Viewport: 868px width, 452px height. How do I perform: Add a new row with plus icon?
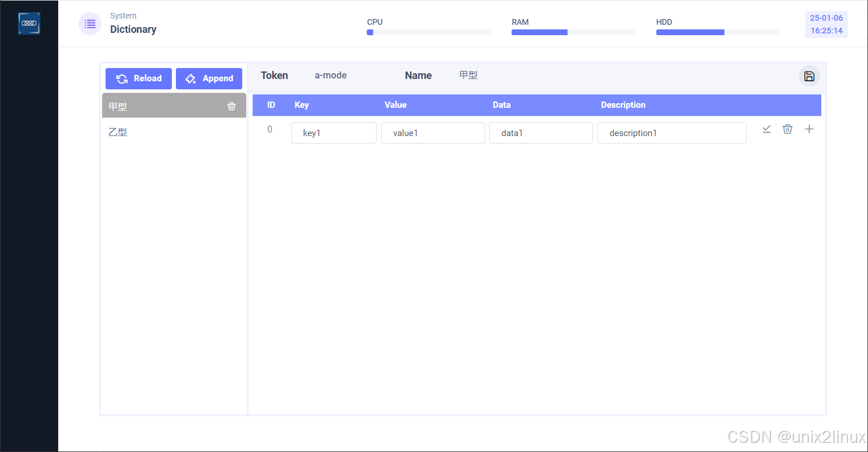(809, 129)
